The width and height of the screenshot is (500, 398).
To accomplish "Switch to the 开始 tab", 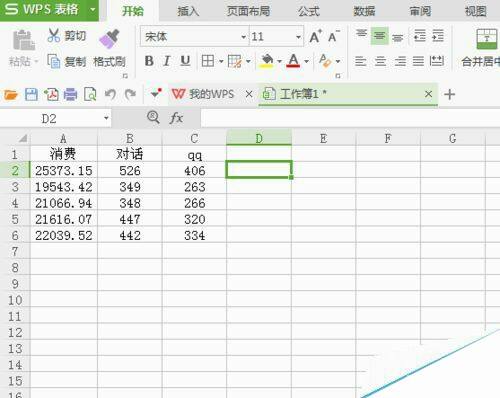I will [133, 11].
